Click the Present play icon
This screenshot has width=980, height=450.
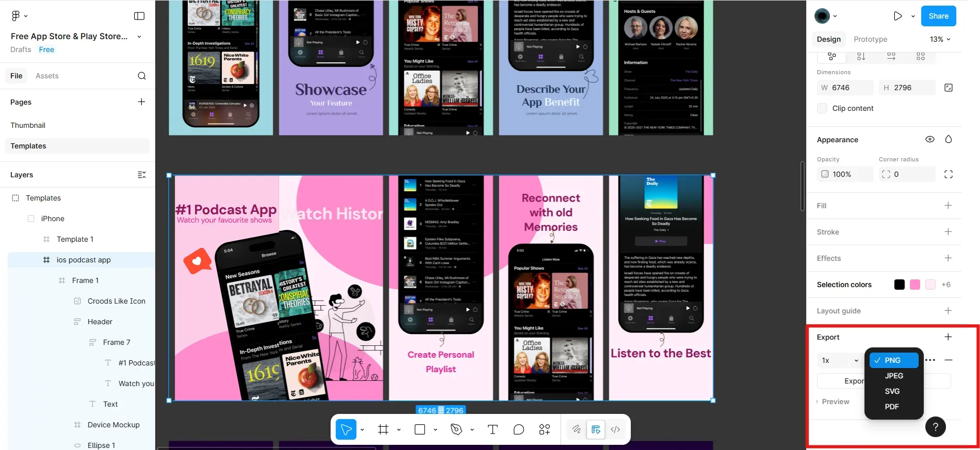(898, 16)
